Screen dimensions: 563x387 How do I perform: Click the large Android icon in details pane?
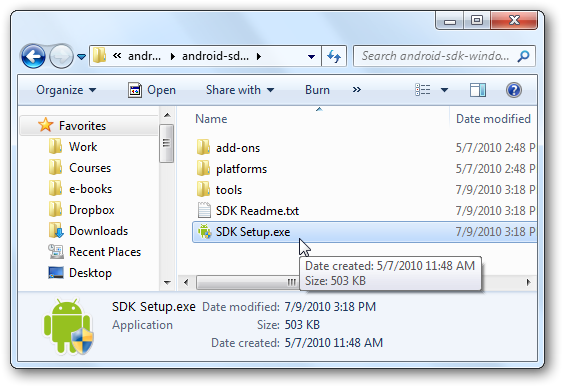pyautogui.click(x=68, y=326)
